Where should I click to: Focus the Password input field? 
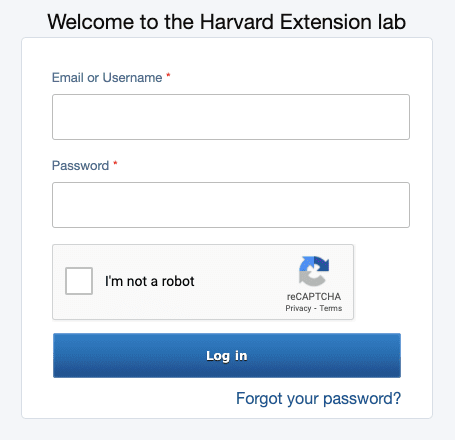(231, 205)
